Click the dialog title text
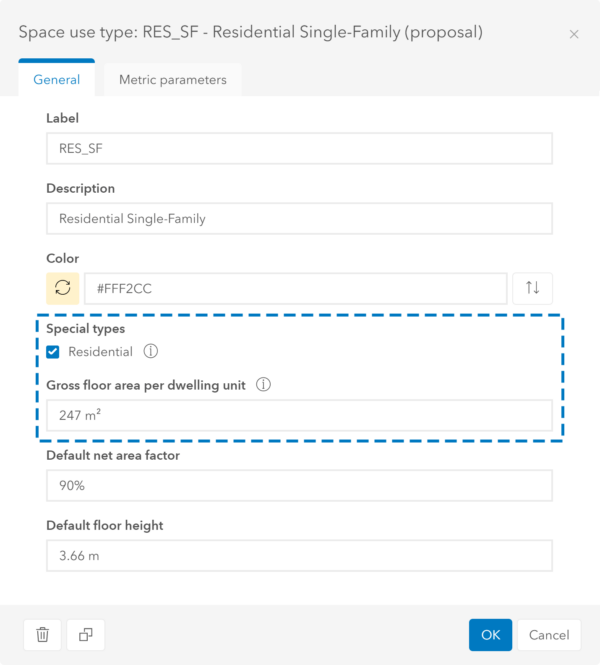The height and width of the screenshot is (665, 600). tap(250, 33)
